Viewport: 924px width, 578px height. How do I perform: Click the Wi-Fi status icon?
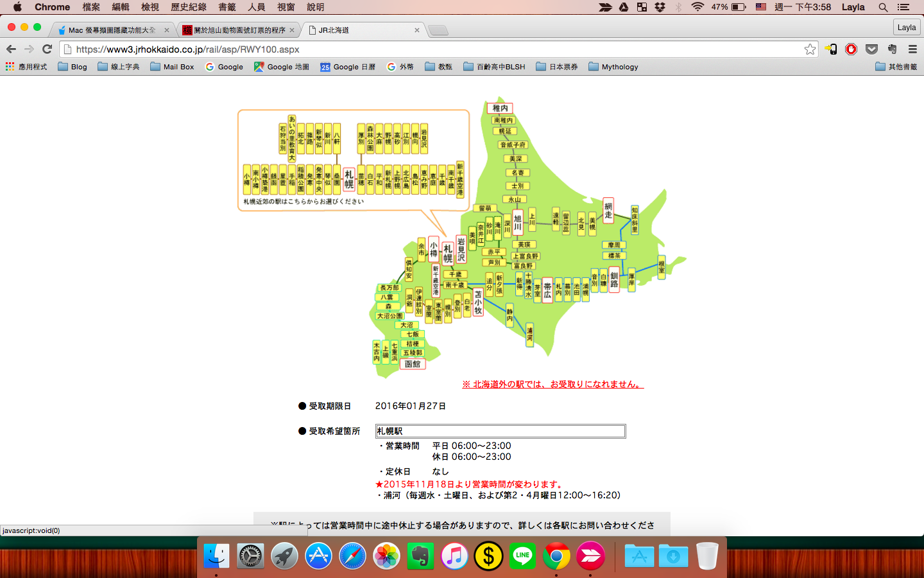pyautogui.click(x=697, y=7)
